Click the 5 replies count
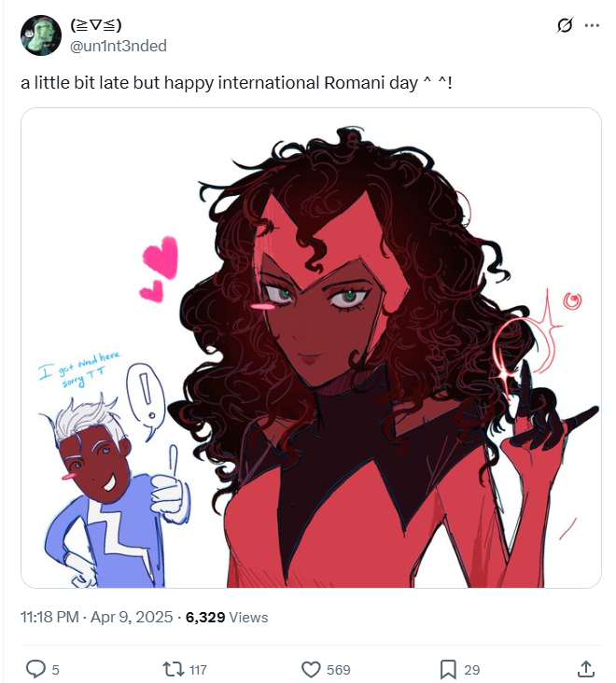This screenshot has width=616, height=683. (x=55, y=670)
